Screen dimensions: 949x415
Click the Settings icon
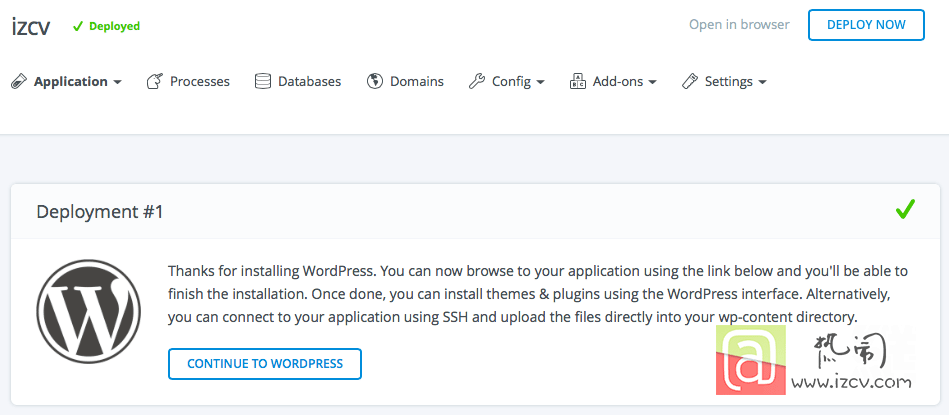click(690, 81)
